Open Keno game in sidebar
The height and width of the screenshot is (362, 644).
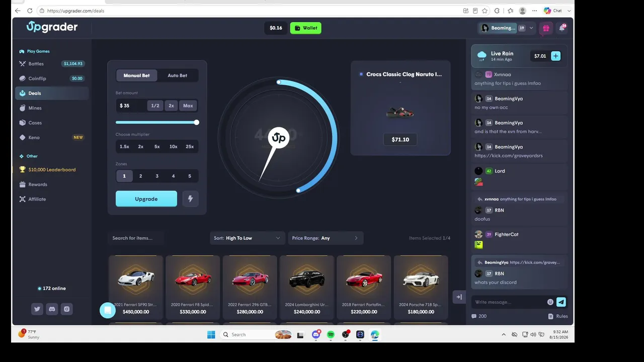pos(51,137)
